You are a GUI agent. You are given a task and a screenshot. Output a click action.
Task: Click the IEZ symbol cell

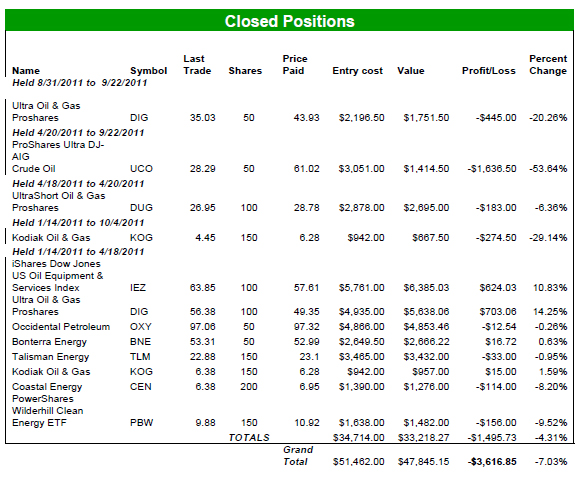(138, 288)
